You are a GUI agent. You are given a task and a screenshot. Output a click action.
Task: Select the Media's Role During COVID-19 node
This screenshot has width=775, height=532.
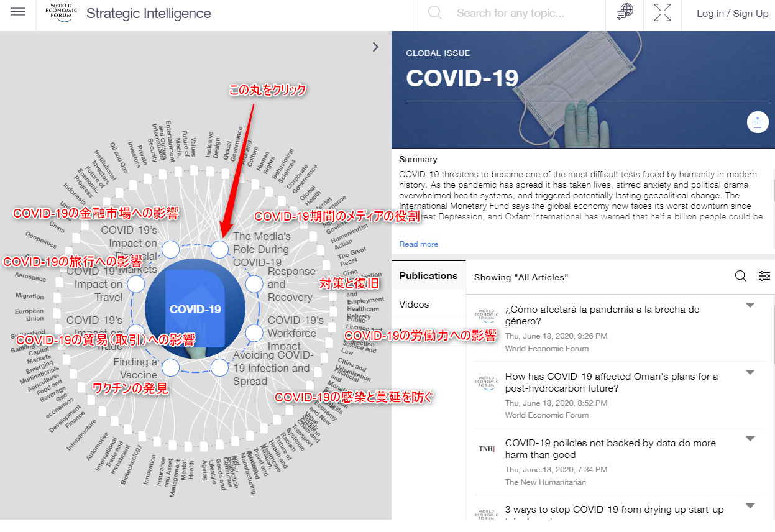[219, 250]
